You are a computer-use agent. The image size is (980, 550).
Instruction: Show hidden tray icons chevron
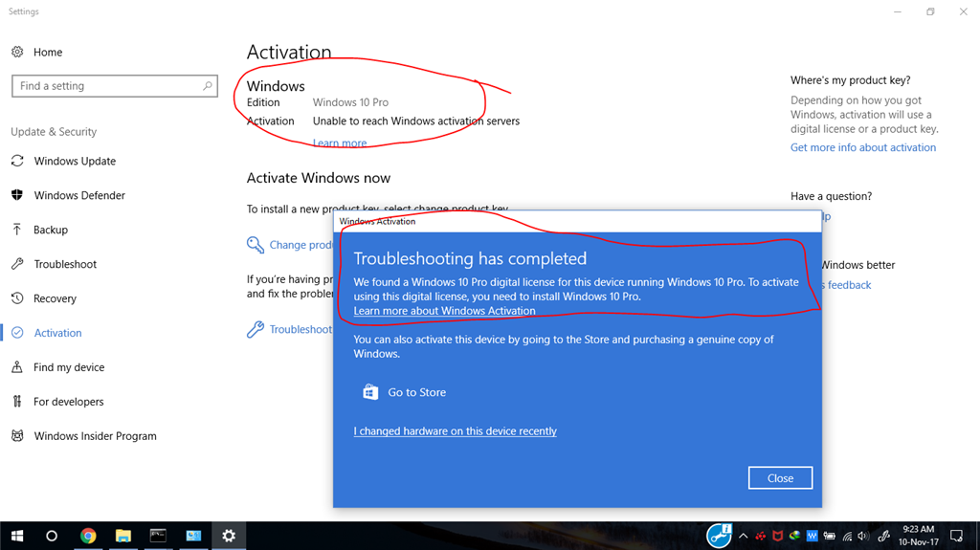pos(743,536)
